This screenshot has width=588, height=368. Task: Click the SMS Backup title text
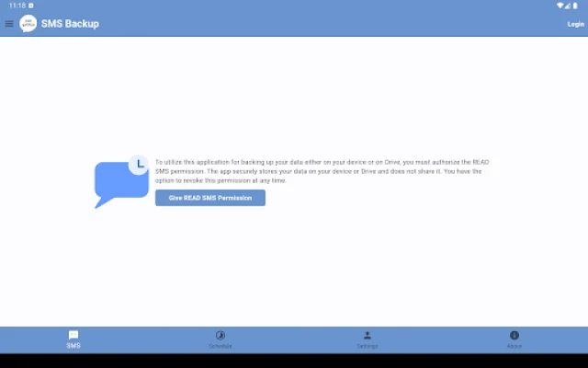(70, 24)
